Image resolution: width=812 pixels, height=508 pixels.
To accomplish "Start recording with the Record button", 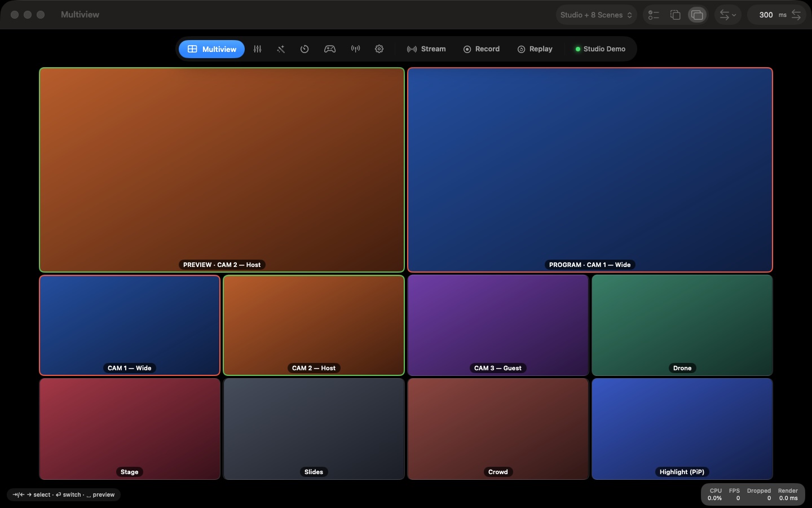I will coord(482,49).
